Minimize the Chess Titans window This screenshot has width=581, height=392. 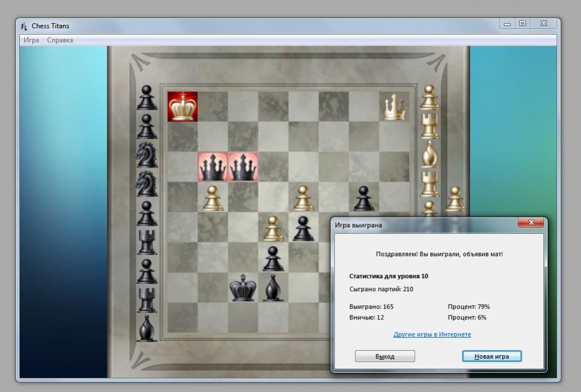pyautogui.click(x=508, y=24)
